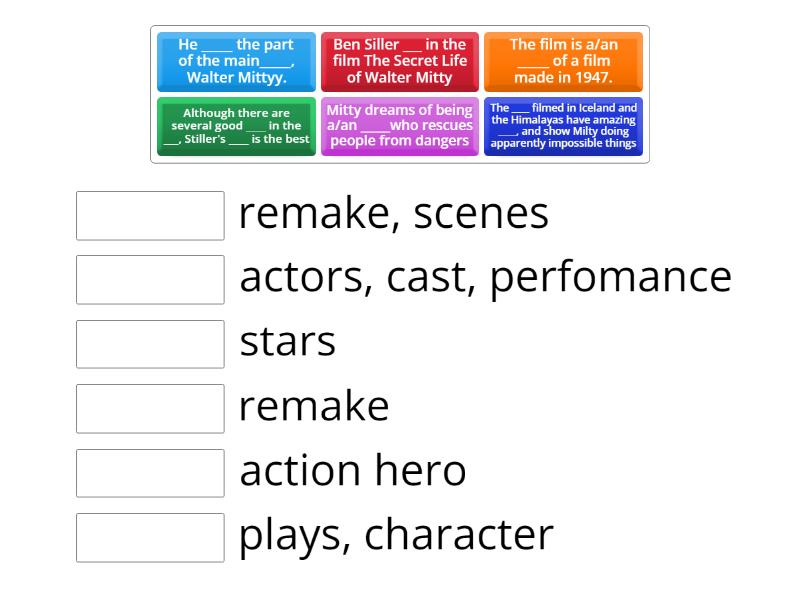Select the 'actors, cast, perfomance' answer text
The width and height of the screenshot is (800, 600).
pyautogui.click(x=485, y=277)
